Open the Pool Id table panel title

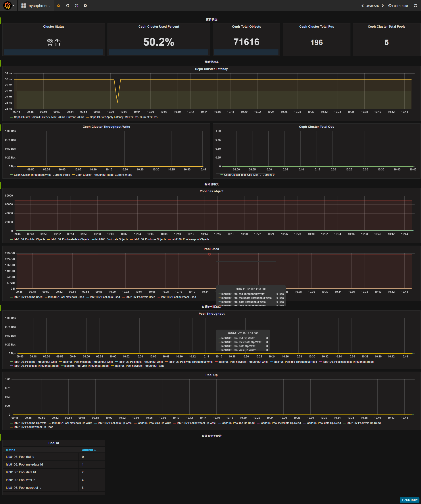[x=54, y=443]
